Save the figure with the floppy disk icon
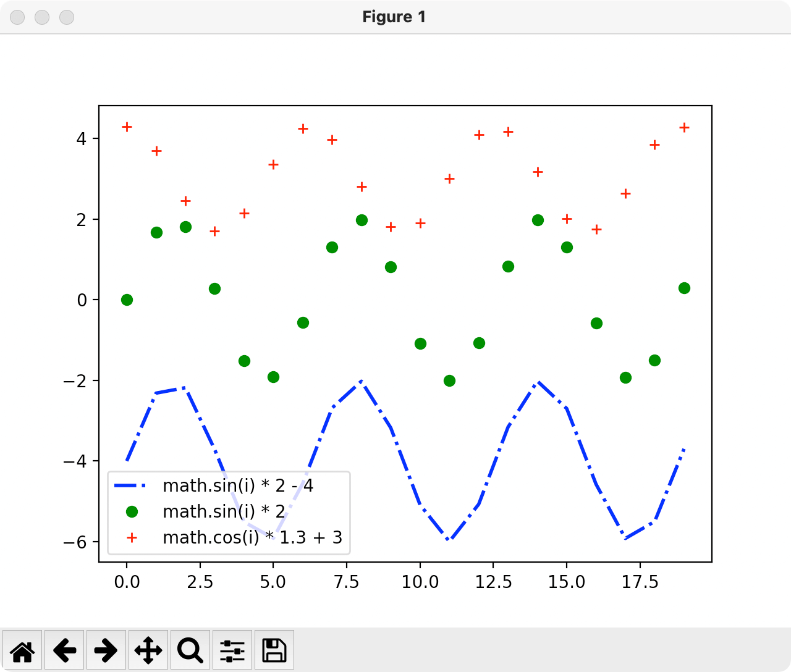Image resolution: width=791 pixels, height=672 pixels. (x=274, y=650)
